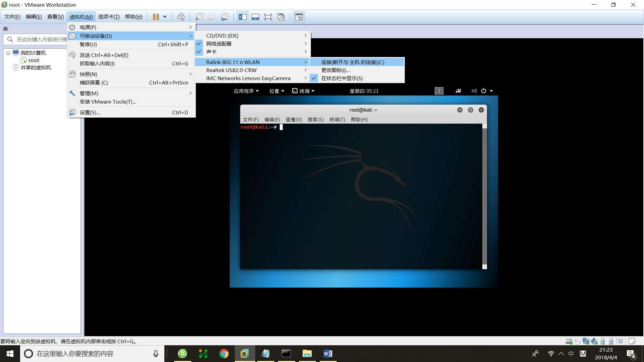Screen dimensions: 644x362
Task: Click the Kali panel volume speaker icon
Action: click(x=474, y=91)
